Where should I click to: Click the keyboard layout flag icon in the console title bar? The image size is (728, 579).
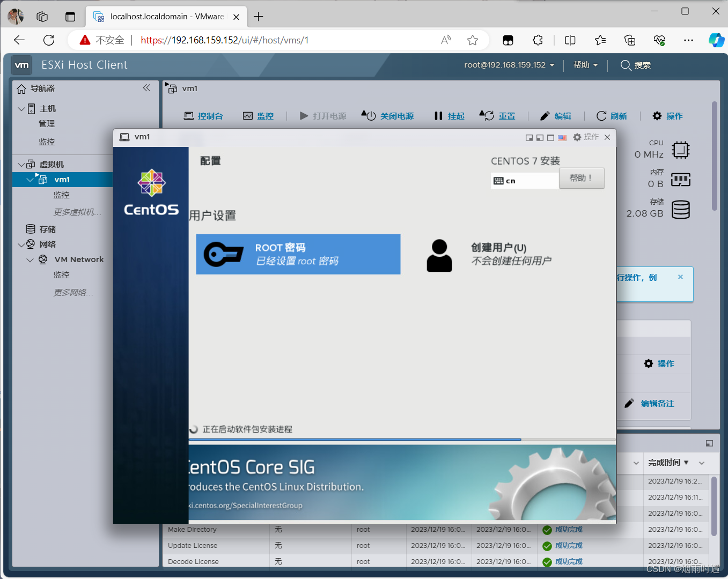tap(562, 138)
